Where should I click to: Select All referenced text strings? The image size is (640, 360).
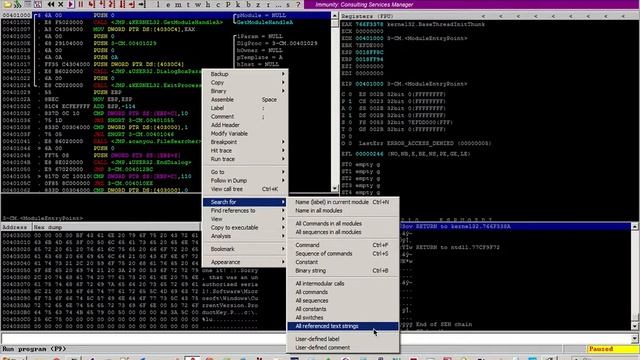(343, 326)
